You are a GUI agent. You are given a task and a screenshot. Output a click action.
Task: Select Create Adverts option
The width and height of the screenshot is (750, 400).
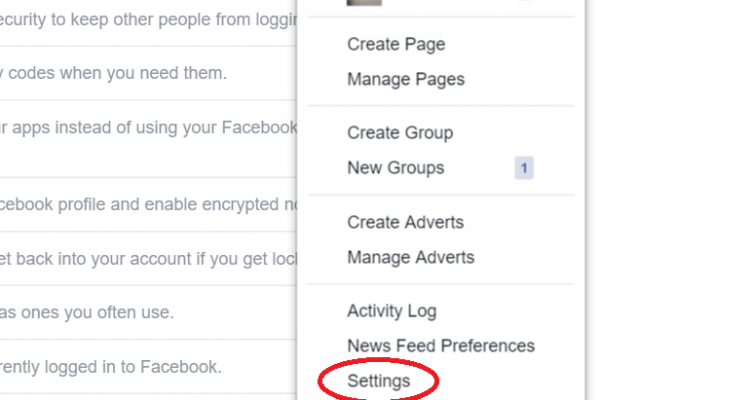pos(405,222)
